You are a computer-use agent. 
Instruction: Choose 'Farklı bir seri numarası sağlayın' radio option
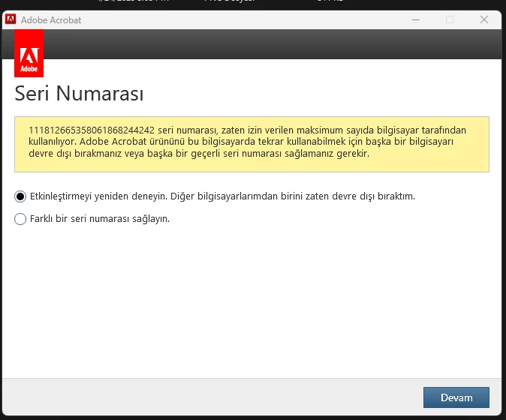tap(20, 219)
